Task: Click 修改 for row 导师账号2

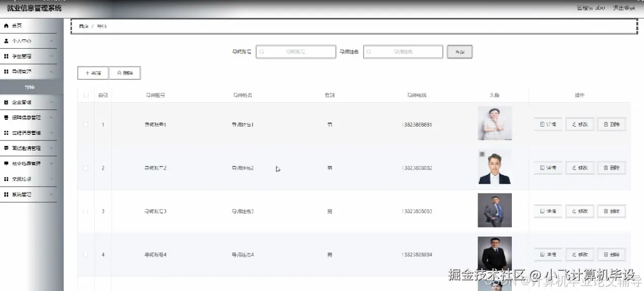Action: tap(580, 168)
